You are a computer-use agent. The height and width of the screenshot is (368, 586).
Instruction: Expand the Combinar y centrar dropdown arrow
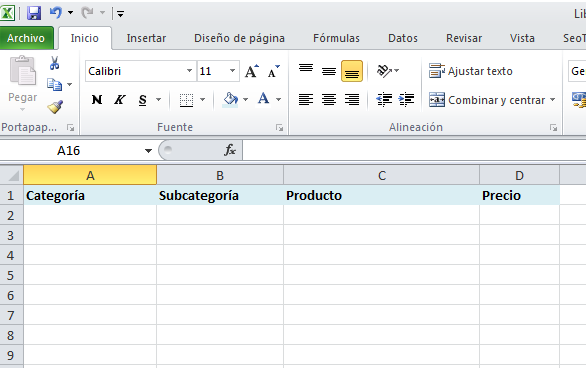click(x=552, y=100)
